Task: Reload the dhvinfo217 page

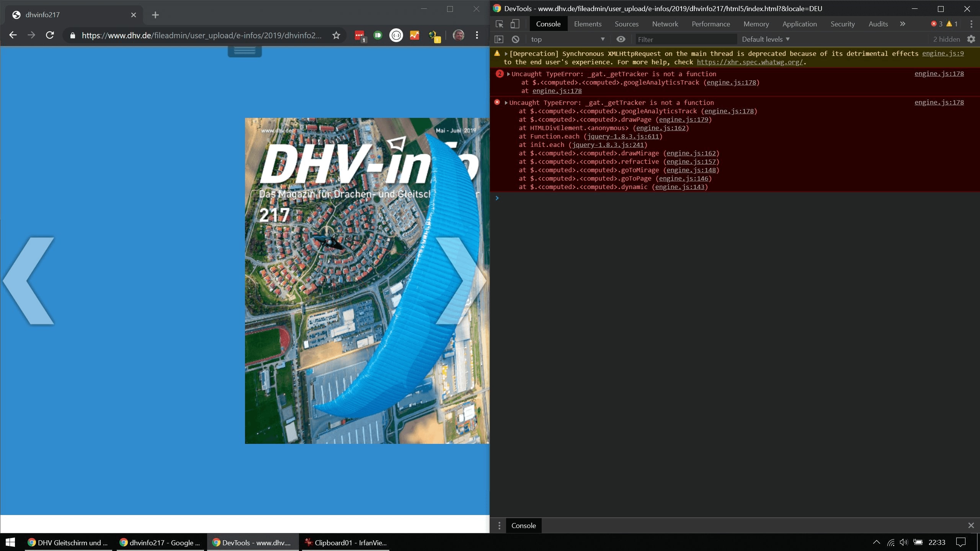Action: (x=50, y=36)
